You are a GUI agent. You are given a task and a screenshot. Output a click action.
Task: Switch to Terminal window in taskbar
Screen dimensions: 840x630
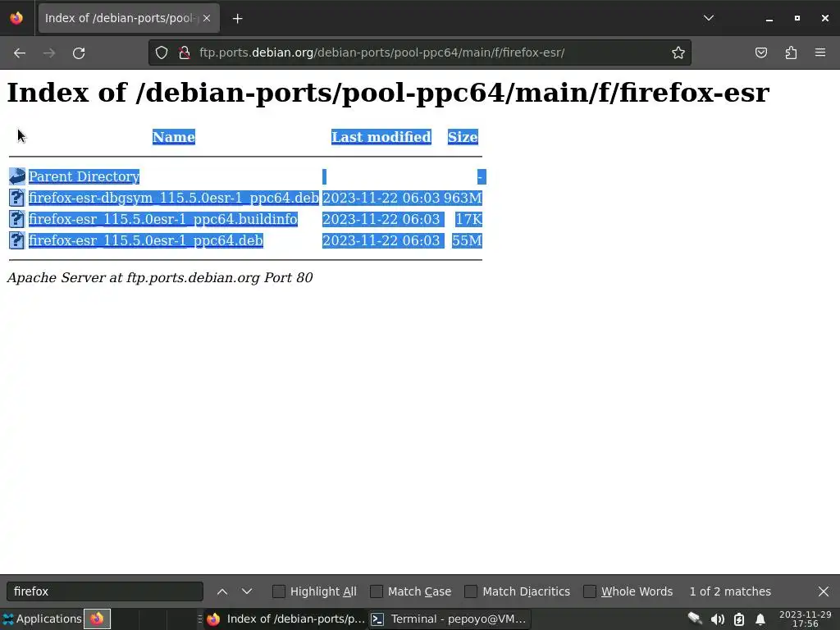click(x=449, y=619)
